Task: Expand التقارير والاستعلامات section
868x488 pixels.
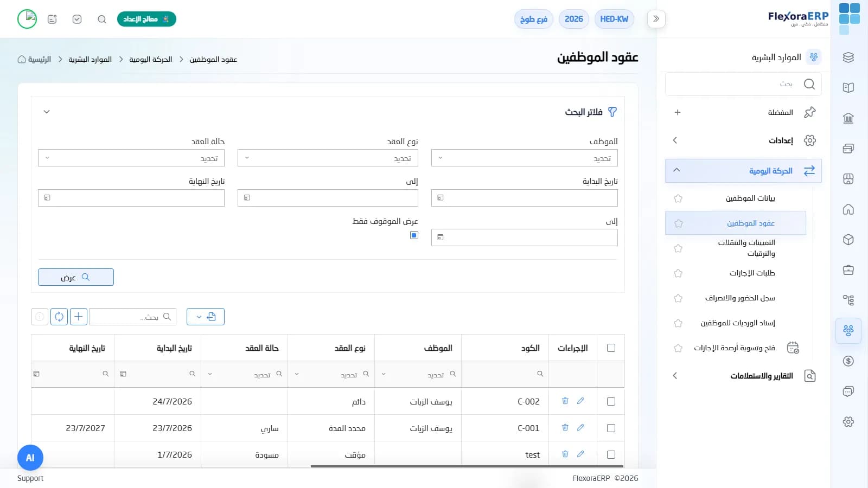Action: tap(743, 376)
